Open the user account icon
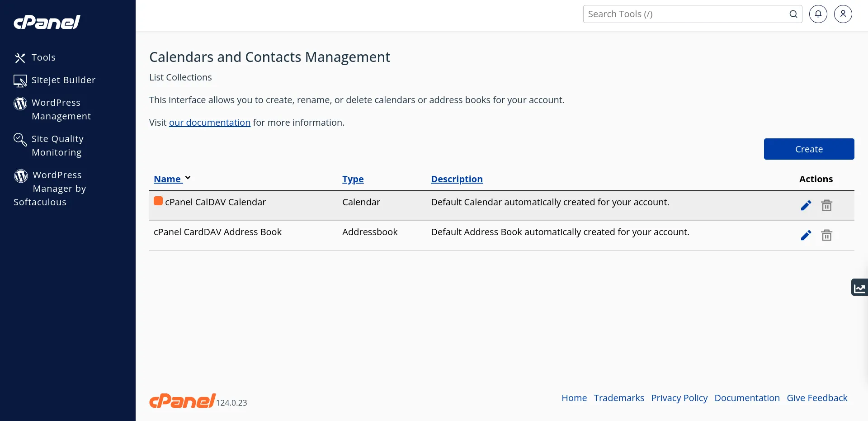The height and width of the screenshot is (421, 868). tap(843, 14)
